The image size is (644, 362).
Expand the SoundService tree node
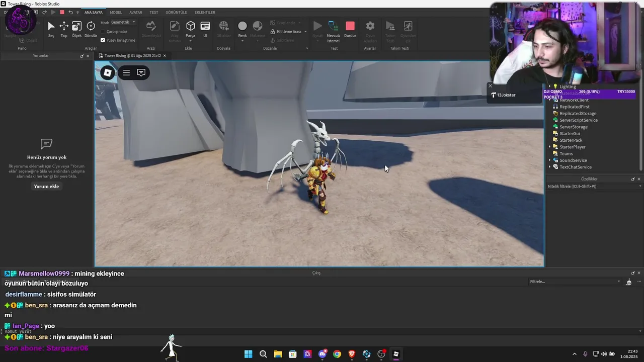(549, 160)
